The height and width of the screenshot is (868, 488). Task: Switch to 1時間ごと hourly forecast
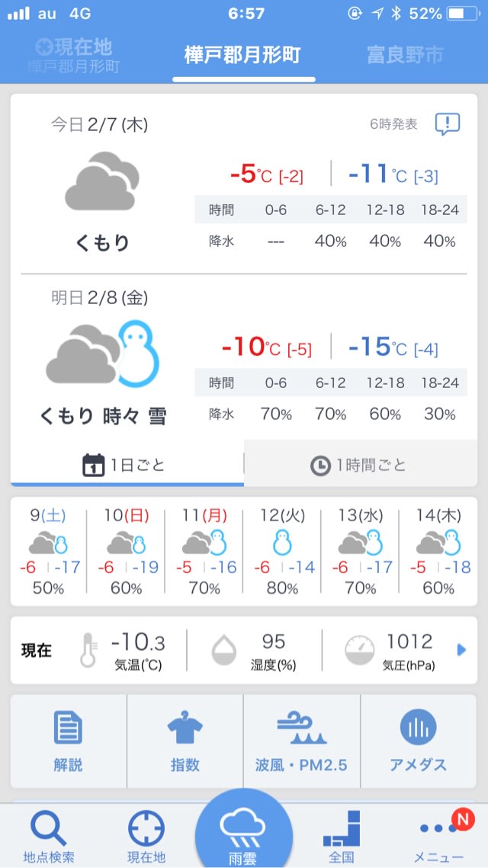point(360,464)
